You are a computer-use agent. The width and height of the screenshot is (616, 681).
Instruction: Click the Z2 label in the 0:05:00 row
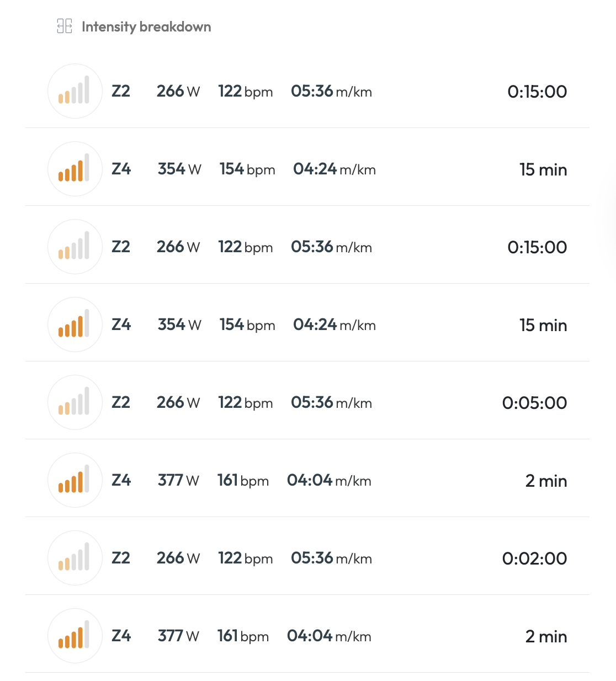click(x=121, y=402)
